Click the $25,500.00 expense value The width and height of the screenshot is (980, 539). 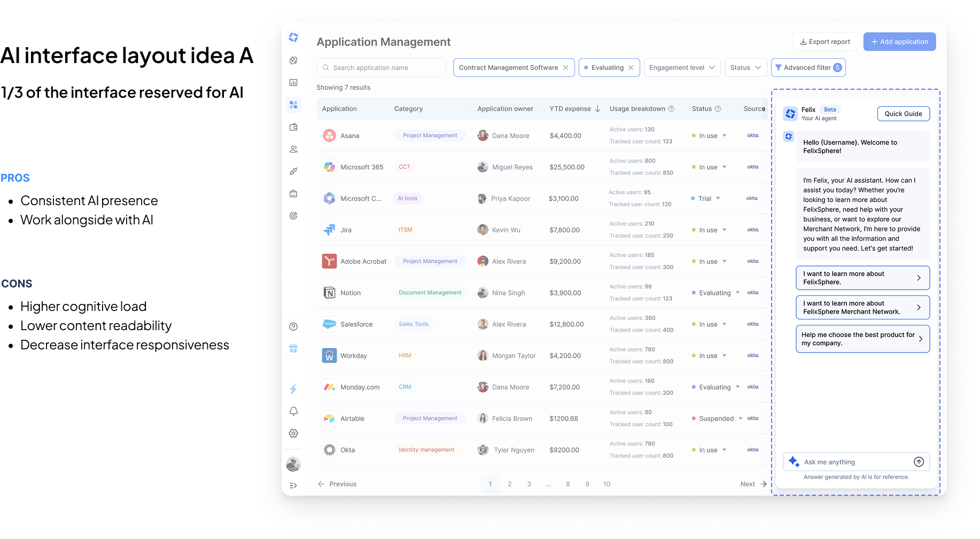pos(567,167)
